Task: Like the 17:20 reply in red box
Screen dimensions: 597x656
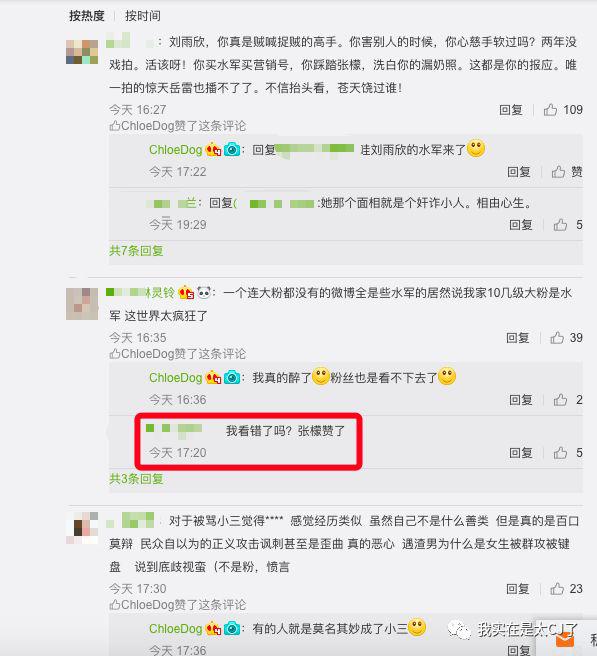Action: click(560, 453)
